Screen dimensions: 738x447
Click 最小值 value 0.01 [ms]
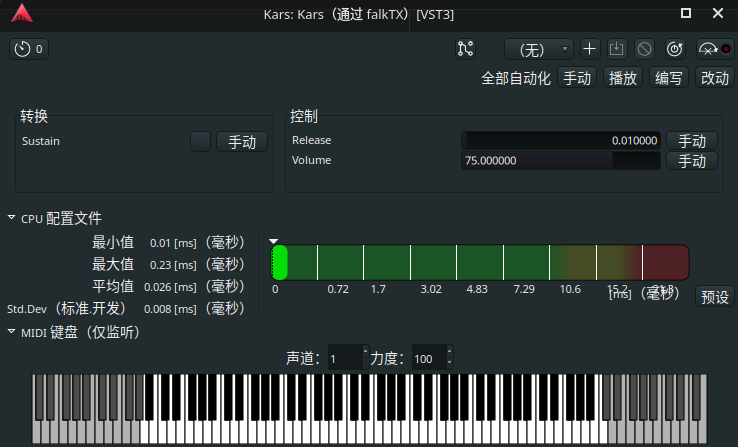pos(173,243)
